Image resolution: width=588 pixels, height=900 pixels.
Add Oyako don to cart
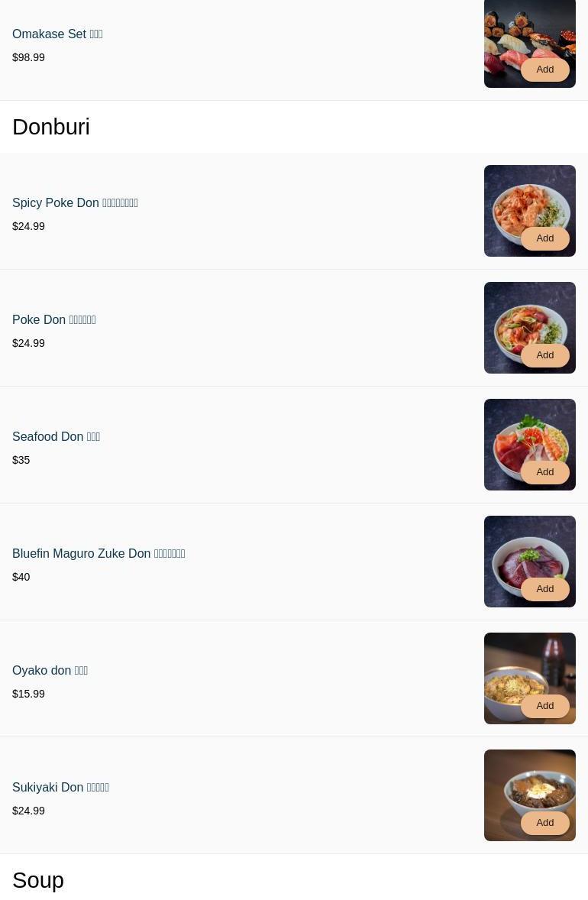(544, 706)
